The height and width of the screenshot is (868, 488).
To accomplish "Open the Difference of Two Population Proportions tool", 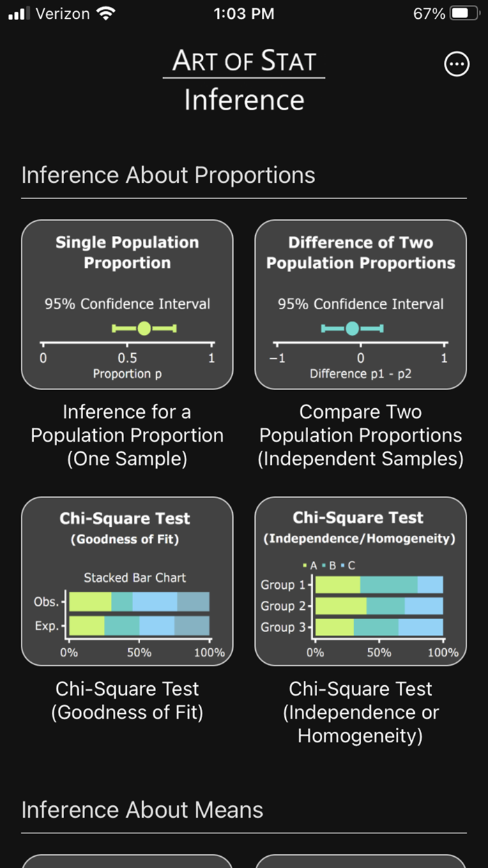I will pyautogui.click(x=360, y=304).
